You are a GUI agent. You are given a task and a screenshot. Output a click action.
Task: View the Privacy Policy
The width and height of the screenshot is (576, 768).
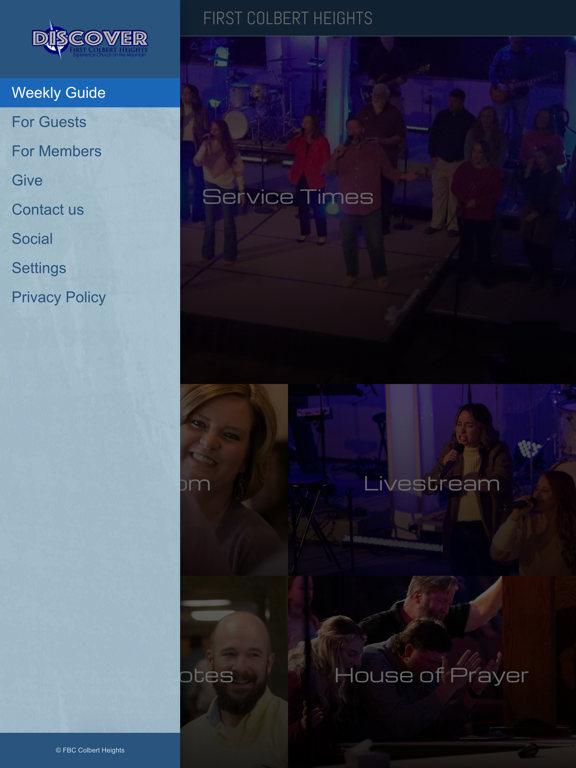pyautogui.click(x=90, y=297)
